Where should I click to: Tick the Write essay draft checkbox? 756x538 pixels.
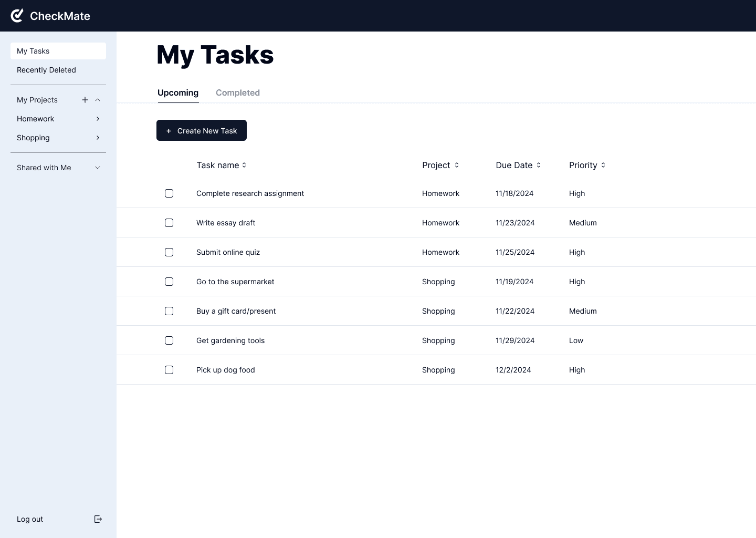[169, 223]
